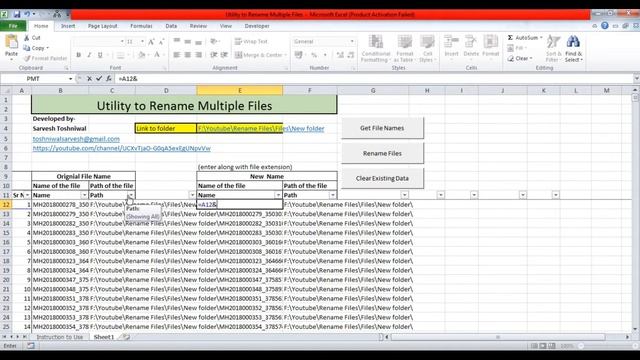Align text left in the cell
This screenshot has height=360, width=640.
[177, 55]
